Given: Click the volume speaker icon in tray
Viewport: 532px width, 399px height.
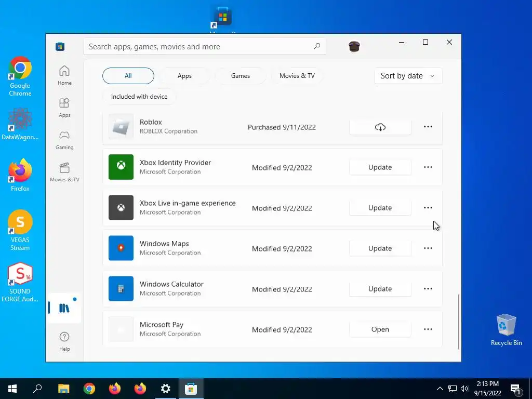Looking at the screenshot, I should pos(464,389).
